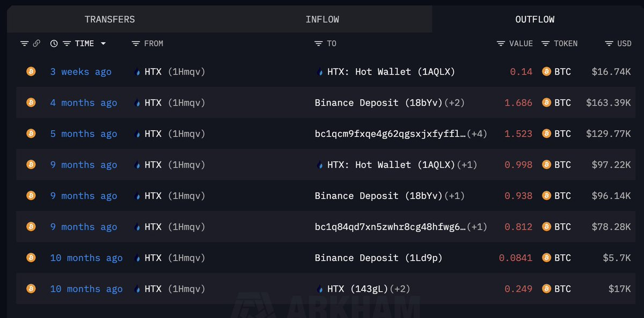
Task: Click the filter icon left of the chain link
Action: (x=24, y=43)
